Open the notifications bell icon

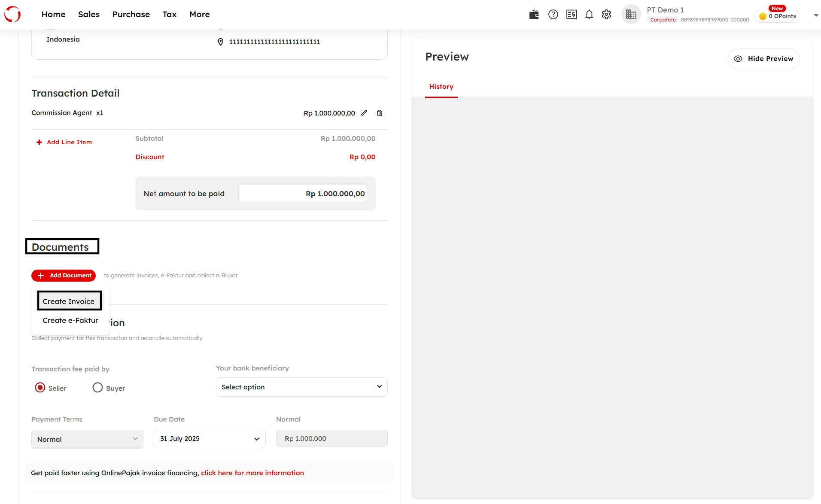[x=589, y=15]
